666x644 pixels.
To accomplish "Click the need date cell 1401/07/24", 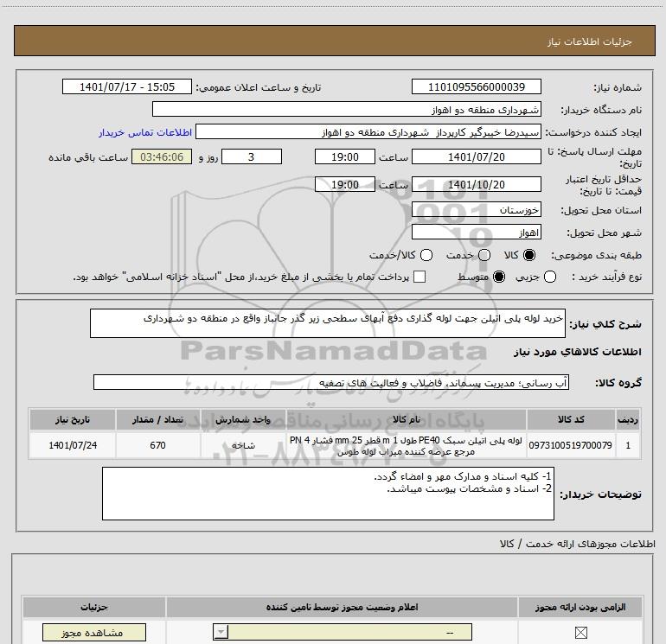I will [x=72, y=445].
